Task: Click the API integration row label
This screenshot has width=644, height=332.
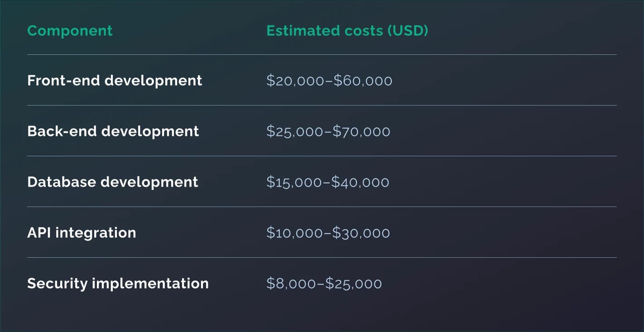Action: (82, 233)
